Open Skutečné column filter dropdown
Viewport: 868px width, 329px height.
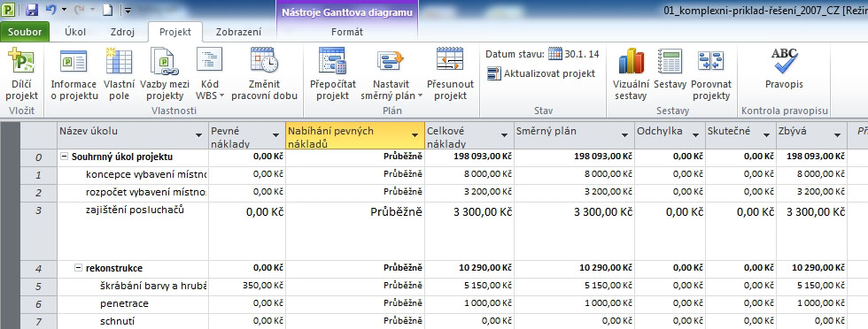[766, 135]
